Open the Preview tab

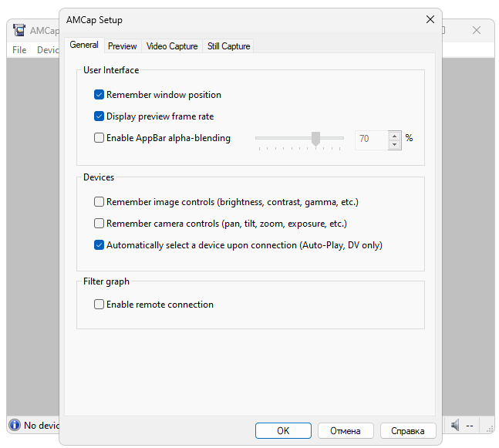[x=122, y=46]
